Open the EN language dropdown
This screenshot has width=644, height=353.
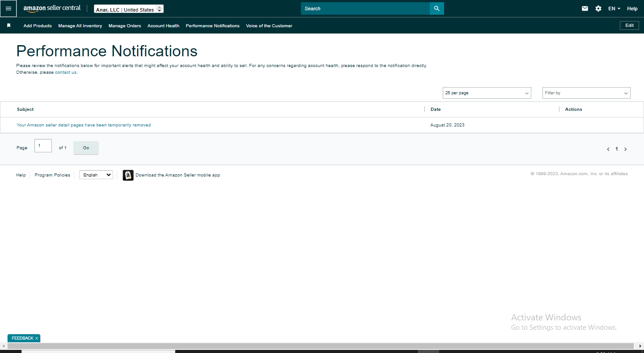[614, 8]
